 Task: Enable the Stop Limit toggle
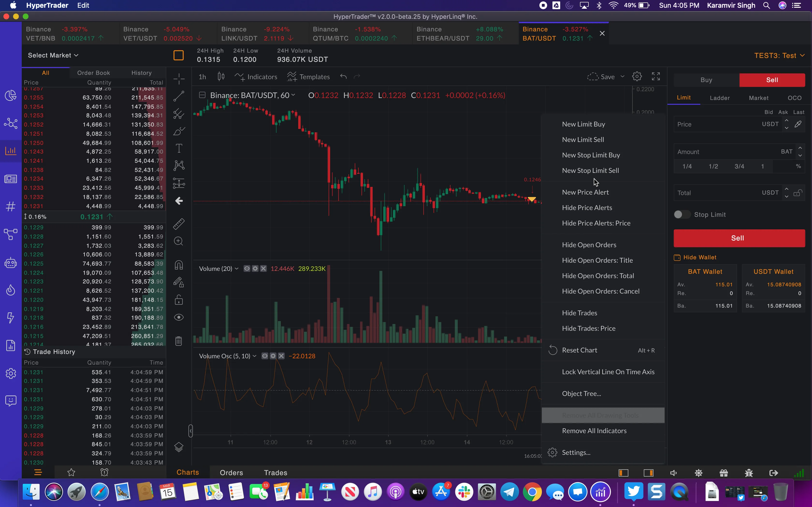tap(682, 214)
